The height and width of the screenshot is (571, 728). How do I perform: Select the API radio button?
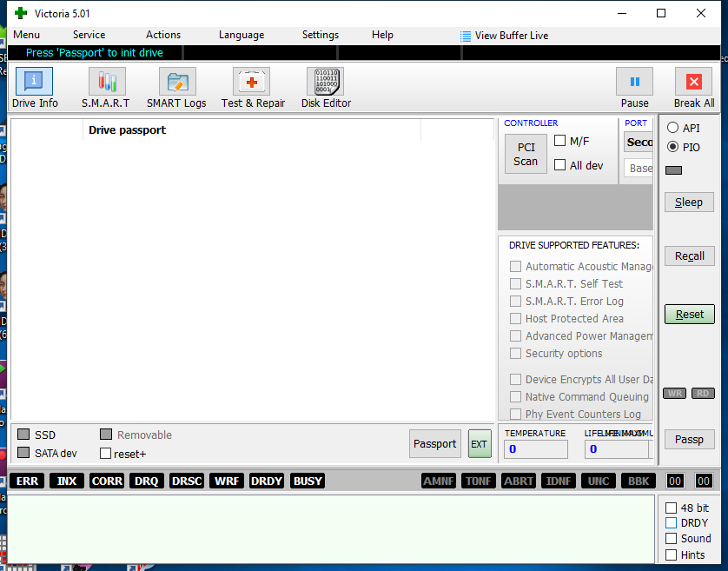click(x=672, y=128)
